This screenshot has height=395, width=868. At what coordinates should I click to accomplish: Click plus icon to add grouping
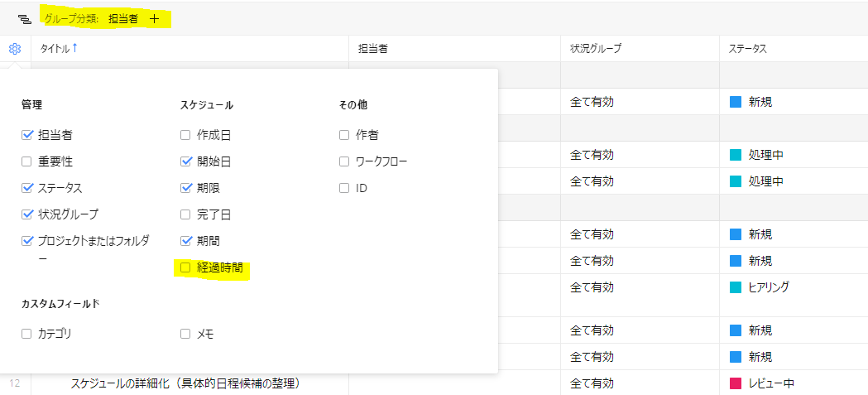tap(154, 18)
